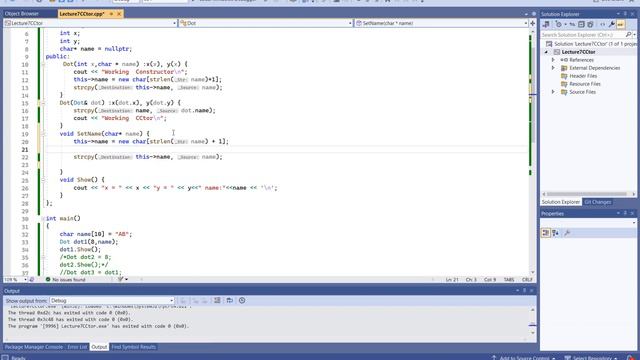The image size is (640, 360).
Task: Select the Output tab at bottom
Action: [99, 347]
